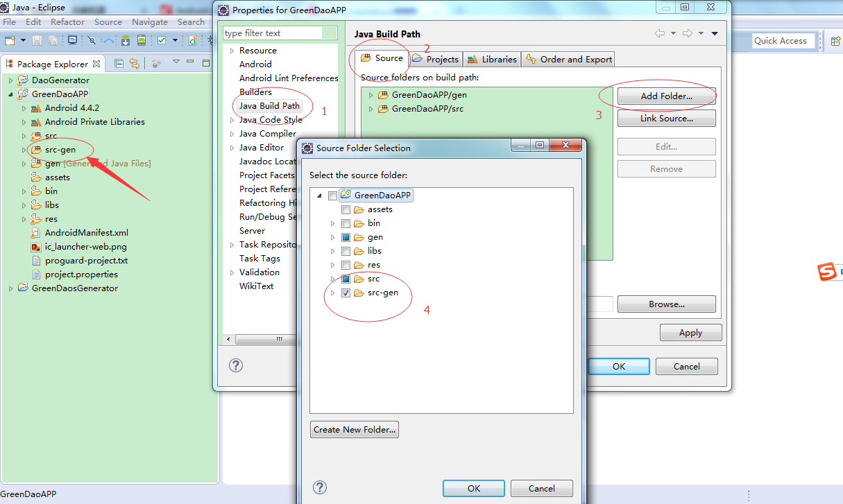Click the Add Folder... button

coord(667,96)
